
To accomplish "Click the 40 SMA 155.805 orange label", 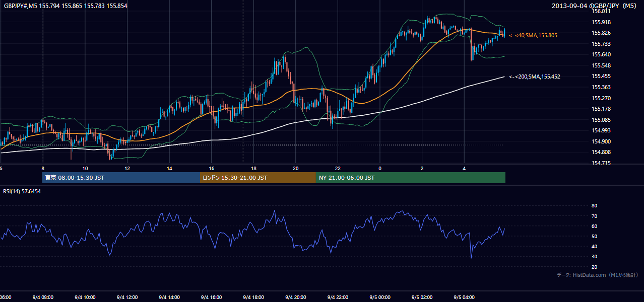I will point(533,36).
